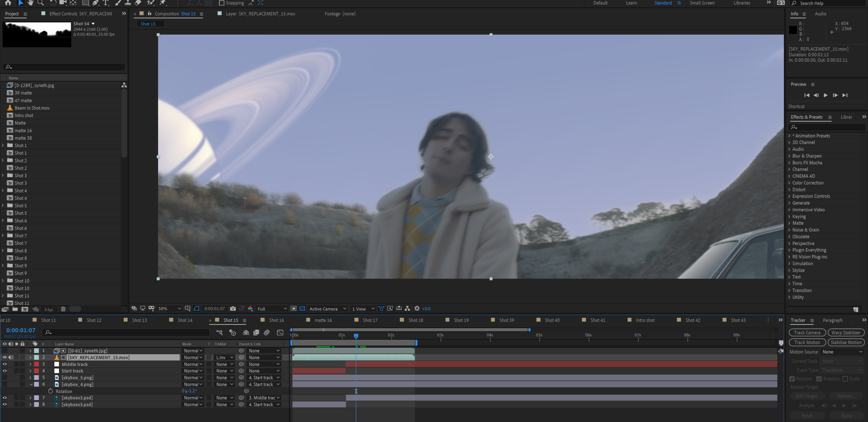Select the Eraser tool
This screenshot has height=422, width=868.
(x=138, y=3)
